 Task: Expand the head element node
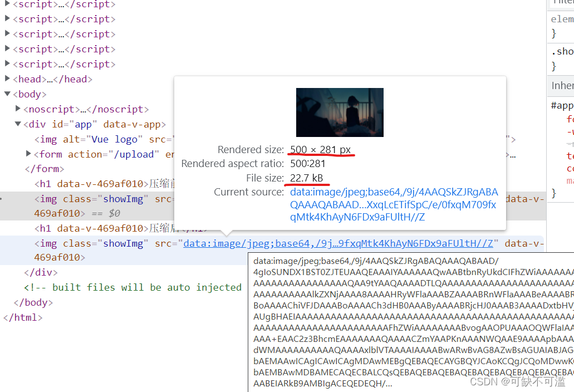(x=7, y=78)
